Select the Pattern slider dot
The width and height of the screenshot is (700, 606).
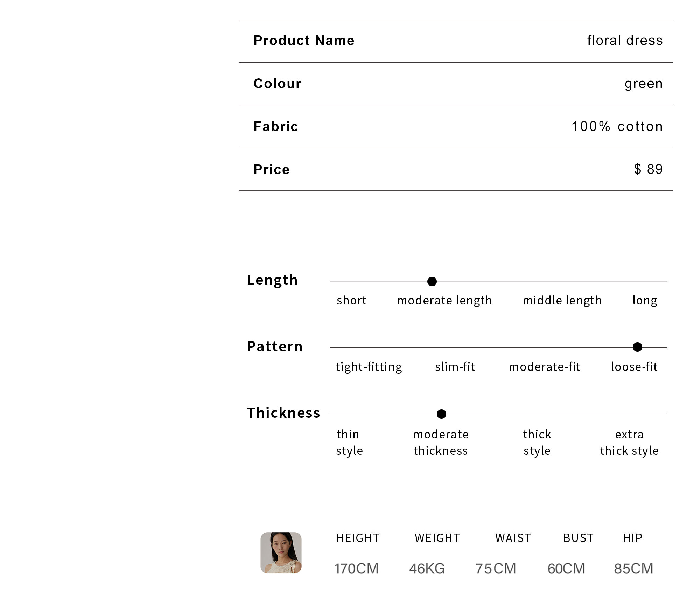pyautogui.click(x=637, y=347)
